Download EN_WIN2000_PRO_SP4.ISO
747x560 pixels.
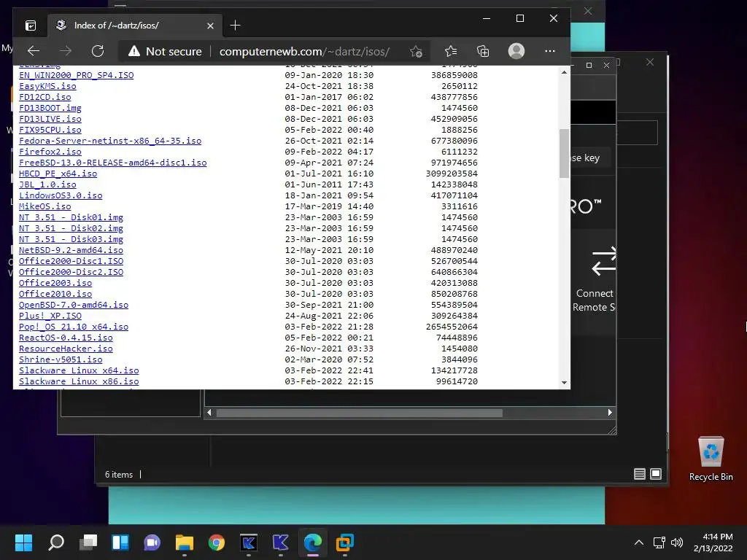tap(76, 75)
